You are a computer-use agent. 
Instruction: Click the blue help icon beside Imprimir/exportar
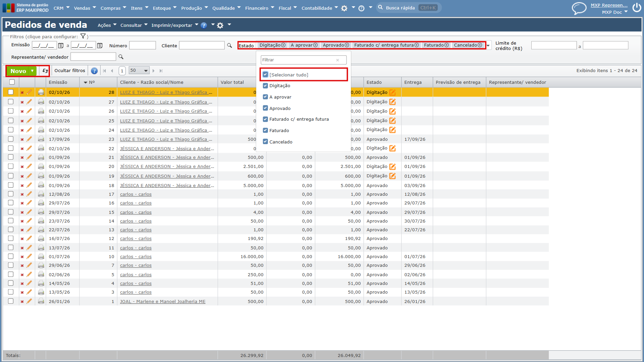[204, 25]
